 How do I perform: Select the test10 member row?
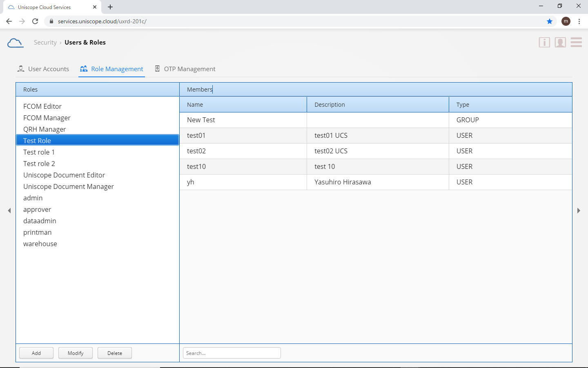(x=196, y=166)
